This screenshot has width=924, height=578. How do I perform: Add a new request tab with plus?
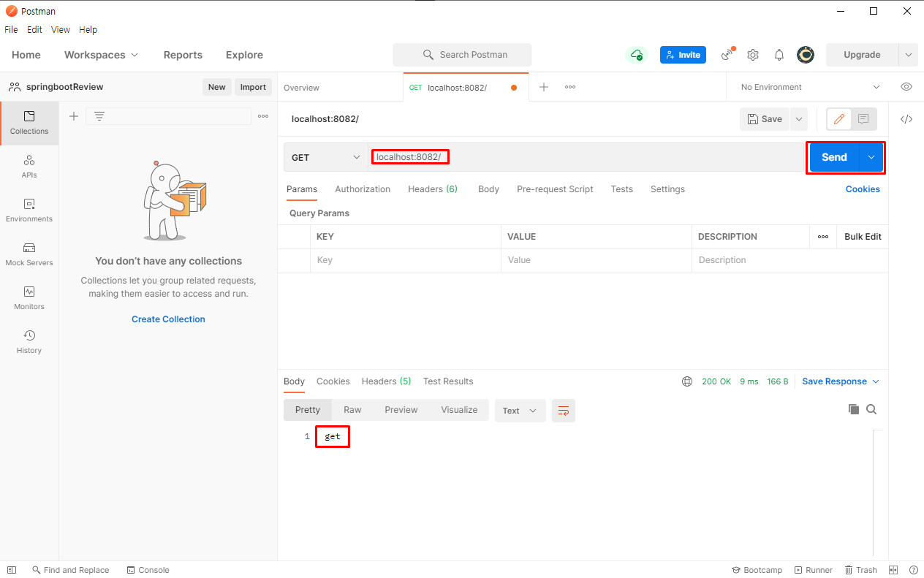(x=544, y=87)
